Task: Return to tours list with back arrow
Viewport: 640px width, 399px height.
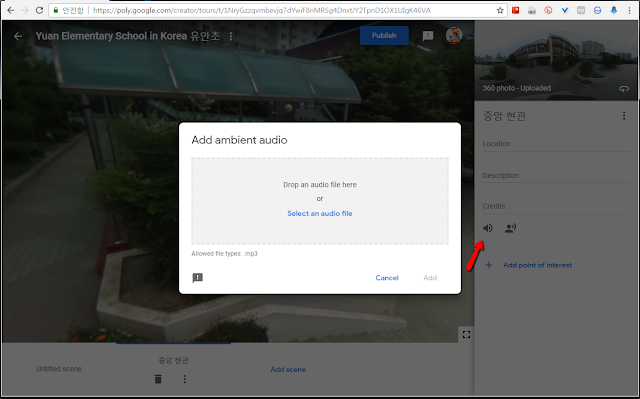Action: click(x=18, y=36)
